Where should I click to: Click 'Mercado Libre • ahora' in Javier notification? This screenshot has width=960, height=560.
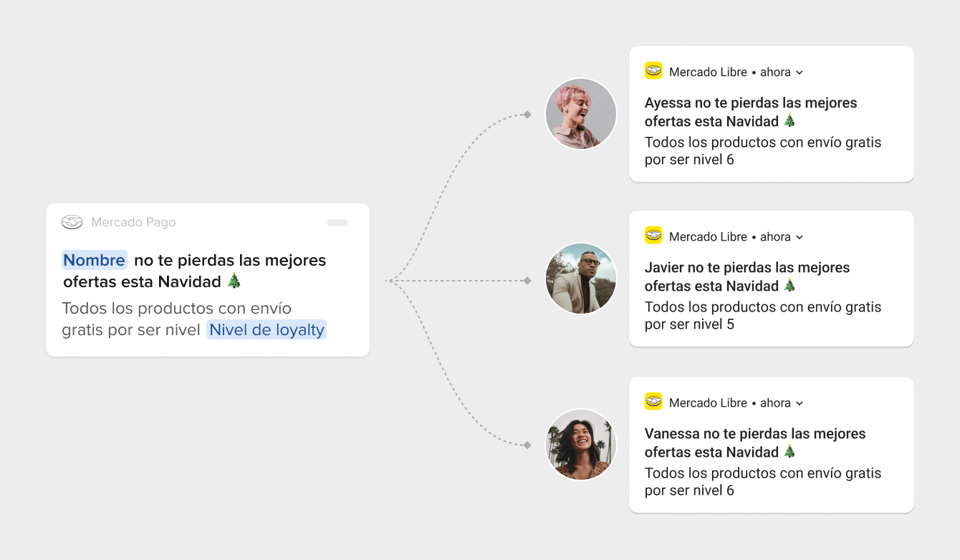tap(730, 237)
